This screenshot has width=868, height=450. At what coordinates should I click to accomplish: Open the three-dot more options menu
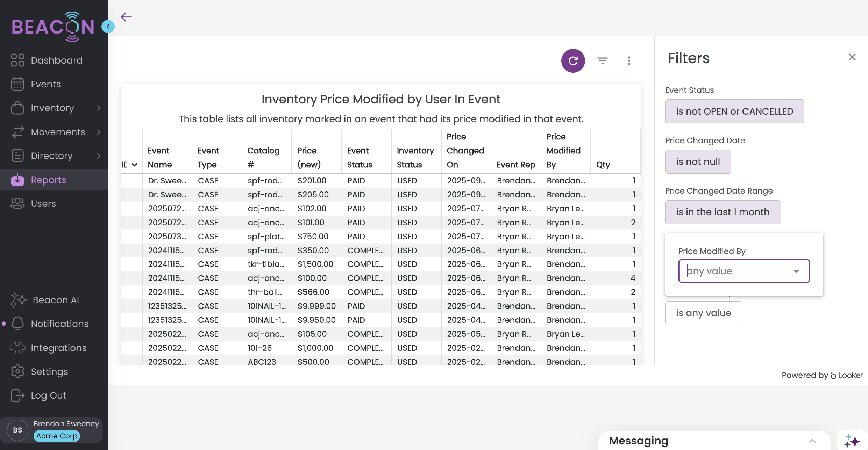[629, 61]
